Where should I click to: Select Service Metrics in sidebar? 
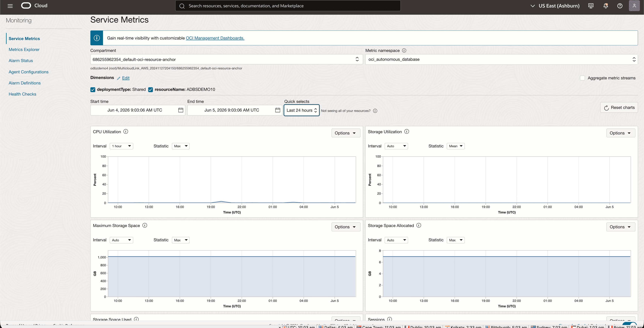point(24,38)
